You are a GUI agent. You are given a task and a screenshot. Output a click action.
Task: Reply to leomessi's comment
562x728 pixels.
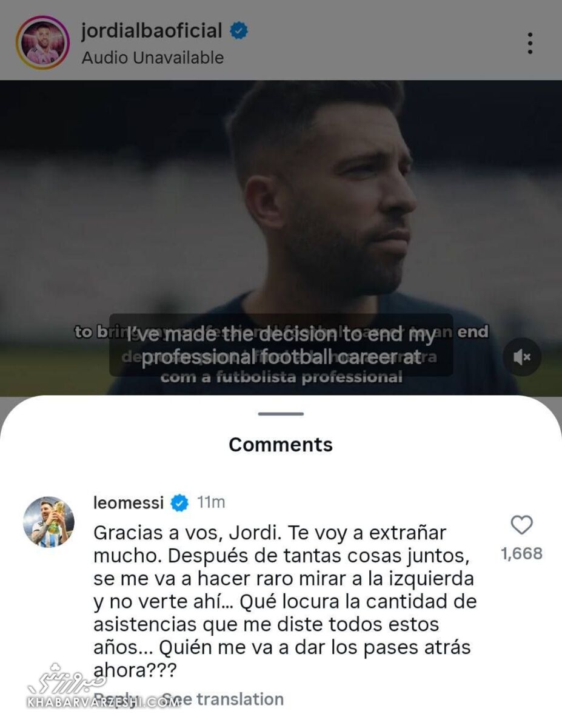[116, 699]
